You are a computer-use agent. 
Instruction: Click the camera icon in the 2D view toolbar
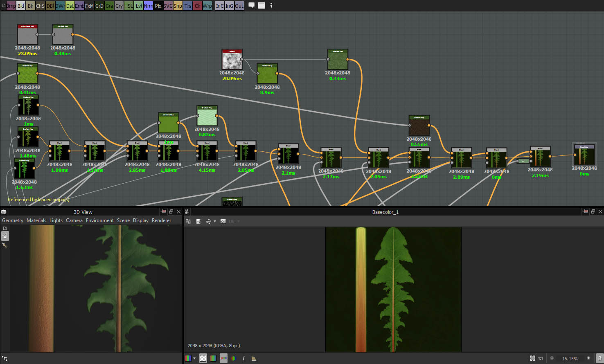coord(223,221)
